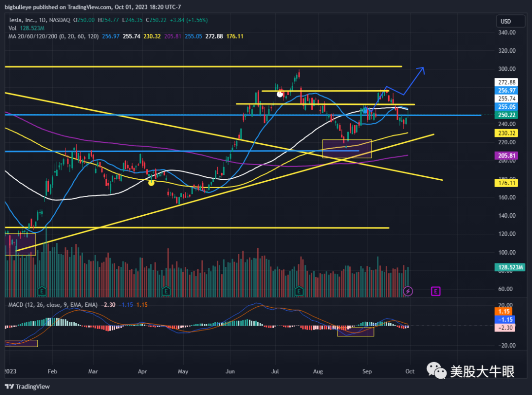Click the open value O250.00

coord(84,20)
